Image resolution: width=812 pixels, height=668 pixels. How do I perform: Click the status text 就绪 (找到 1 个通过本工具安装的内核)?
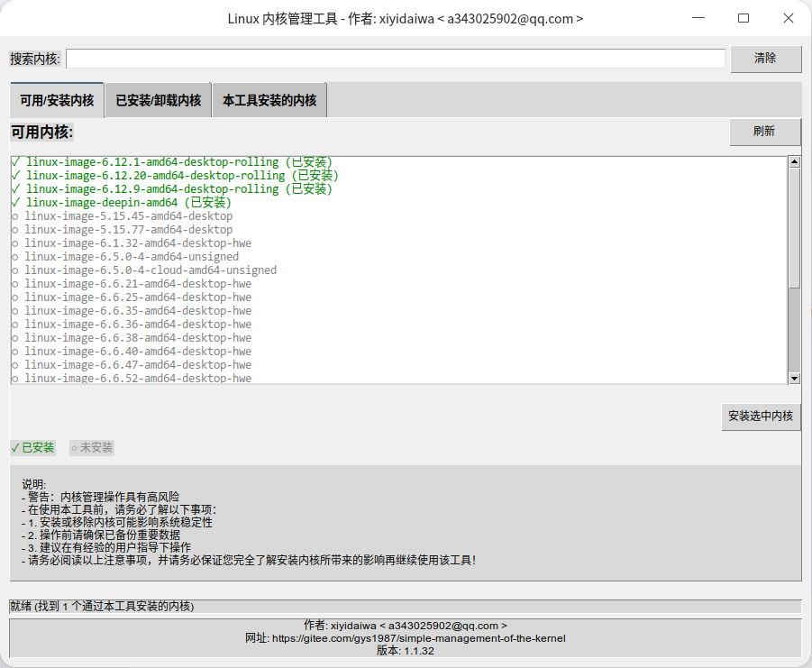point(102,606)
